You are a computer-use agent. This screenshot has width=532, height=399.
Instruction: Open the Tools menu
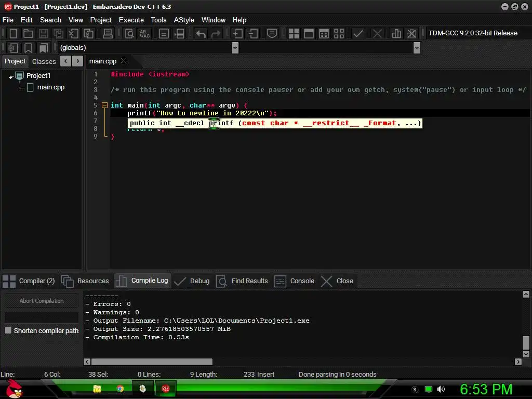[x=159, y=20]
